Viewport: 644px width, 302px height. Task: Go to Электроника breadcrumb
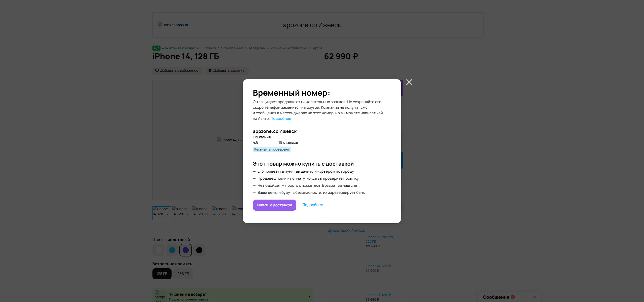coord(232,48)
